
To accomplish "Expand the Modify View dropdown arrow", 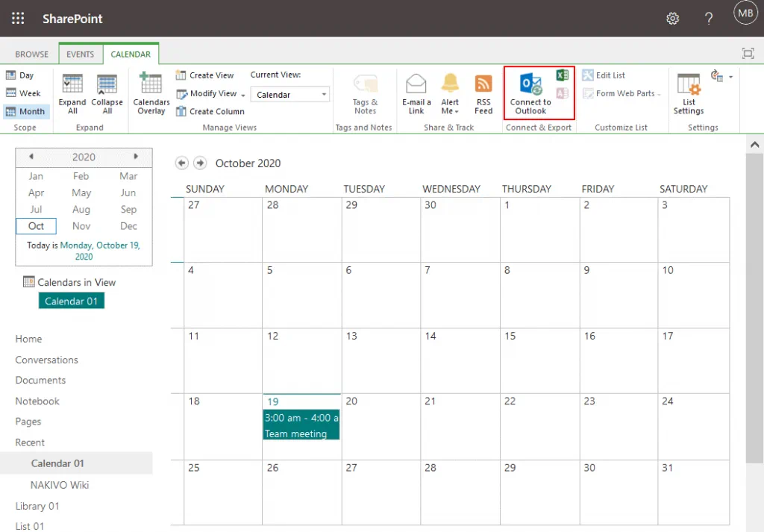I will (x=242, y=94).
